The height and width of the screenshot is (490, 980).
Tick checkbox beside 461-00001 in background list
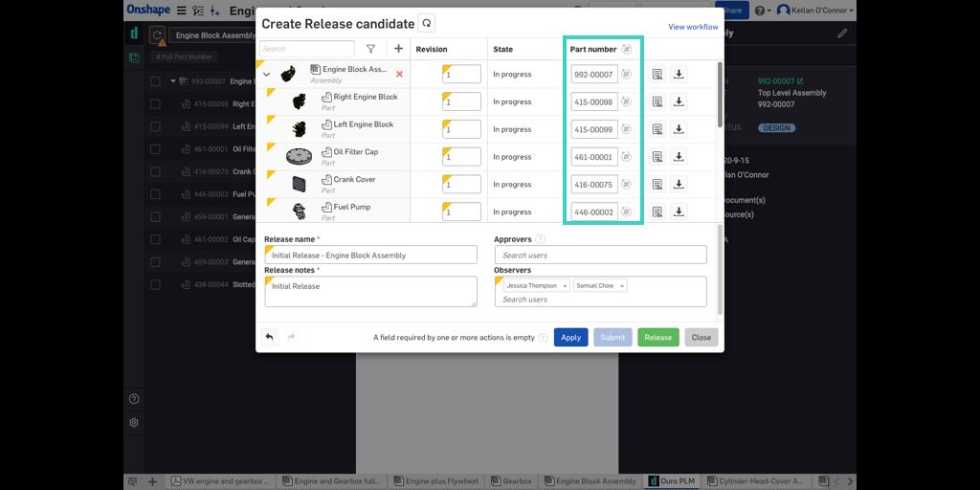[155, 149]
